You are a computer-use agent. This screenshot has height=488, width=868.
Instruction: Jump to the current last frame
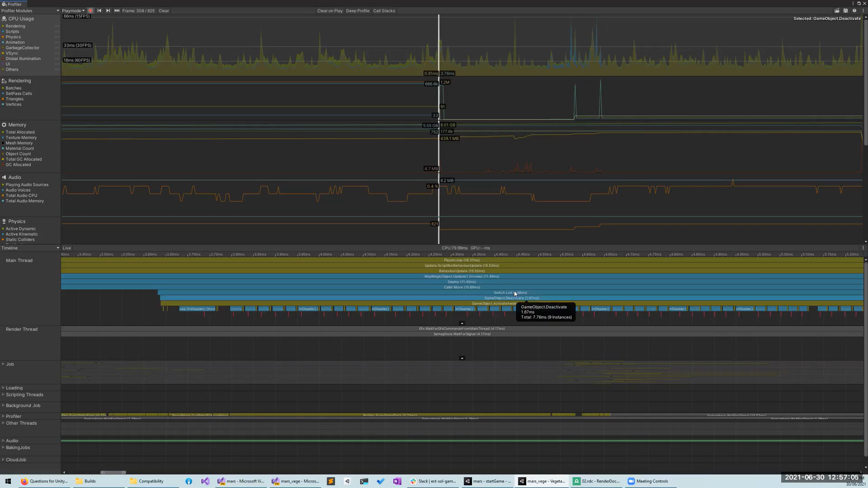(x=117, y=10)
